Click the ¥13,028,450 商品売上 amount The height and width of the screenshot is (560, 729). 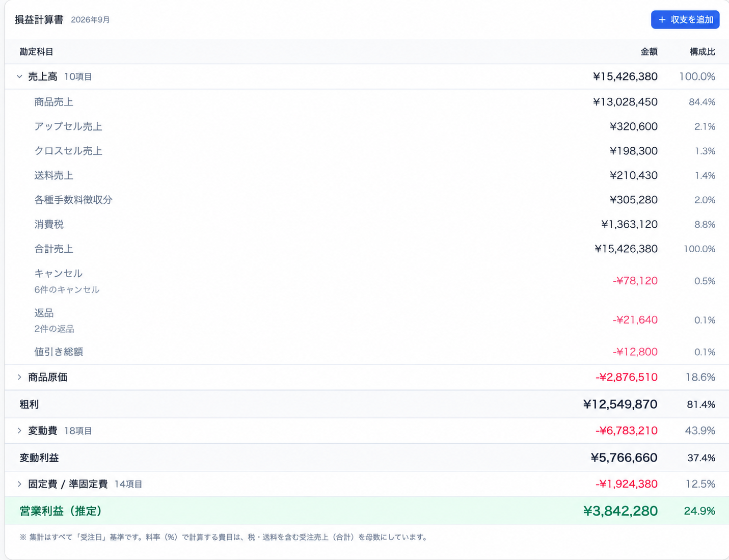click(625, 102)
